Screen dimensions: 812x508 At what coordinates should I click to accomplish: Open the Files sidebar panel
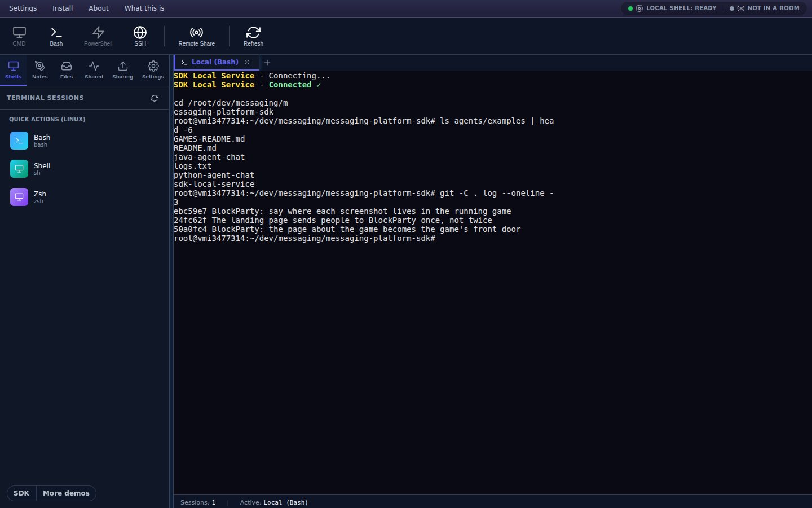coord(66,70)
